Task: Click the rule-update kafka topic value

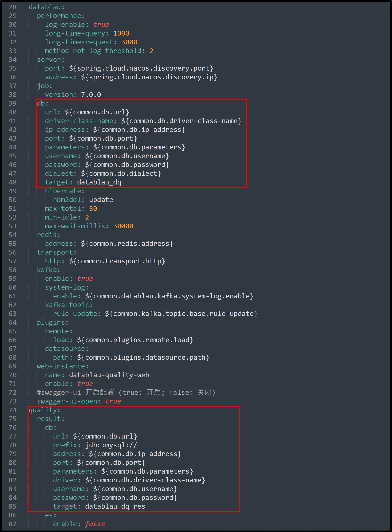Action: 181,314
